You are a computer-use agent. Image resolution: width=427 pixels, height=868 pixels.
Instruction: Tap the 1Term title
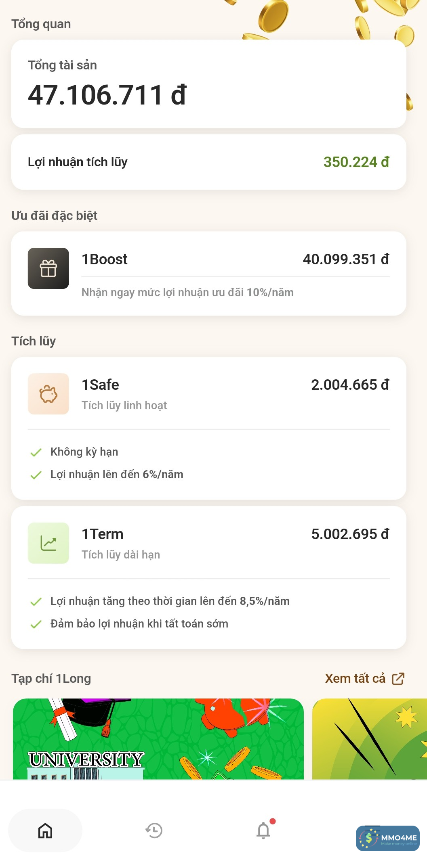[x=102, y=534]
